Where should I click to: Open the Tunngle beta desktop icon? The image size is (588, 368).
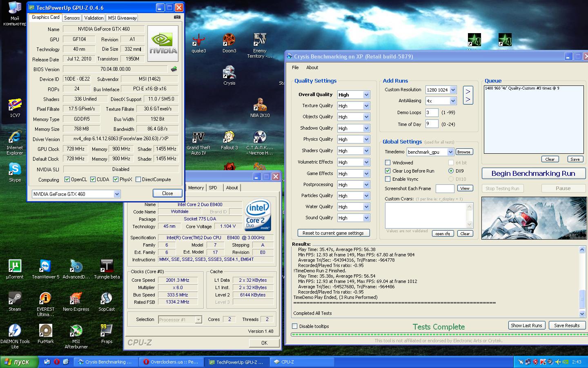(x=107, y=269)
